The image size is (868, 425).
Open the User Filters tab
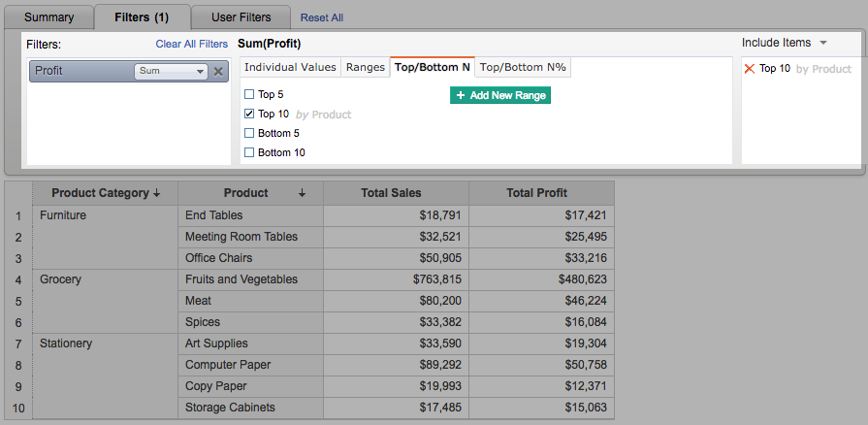[x=240, y=17]
